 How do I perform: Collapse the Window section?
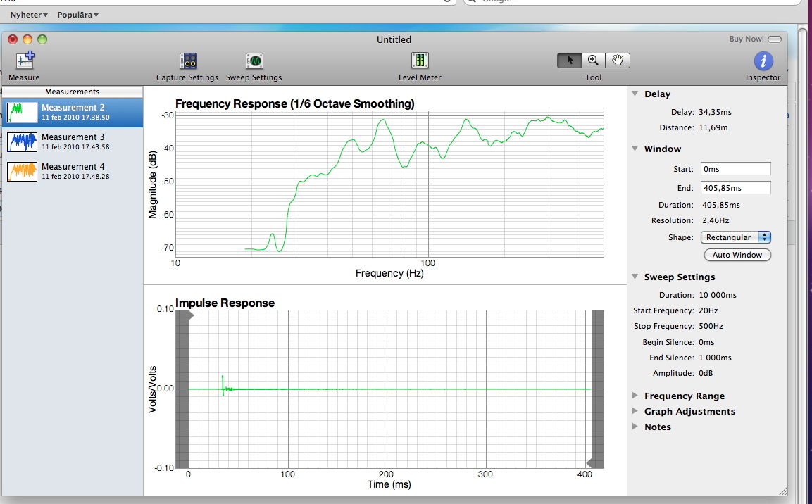[x=635, y=149]
